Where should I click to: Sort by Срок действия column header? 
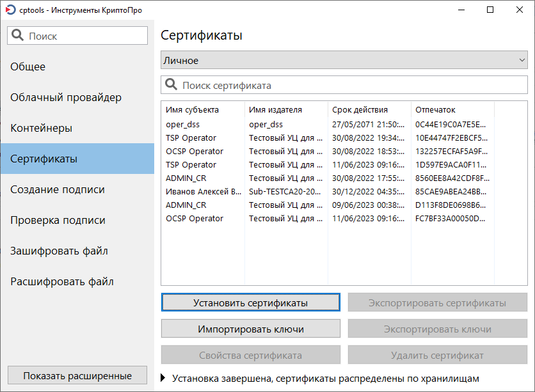coord(369,110)
